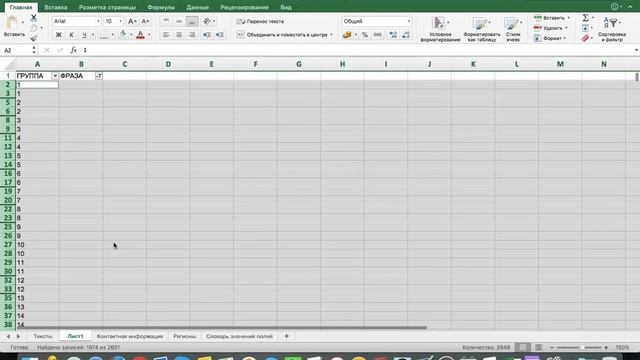The image size is (640, 360).
Task: Decrease decimal places
Action: [x=406, y=35]
